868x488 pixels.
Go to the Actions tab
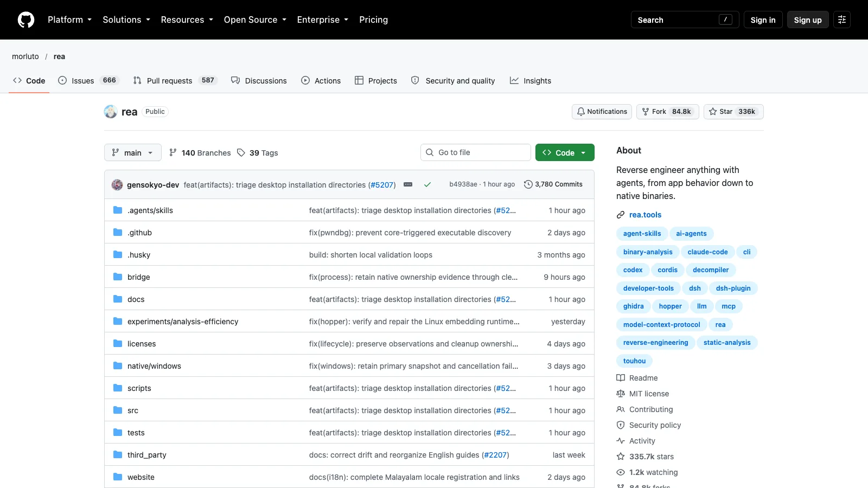321,81
